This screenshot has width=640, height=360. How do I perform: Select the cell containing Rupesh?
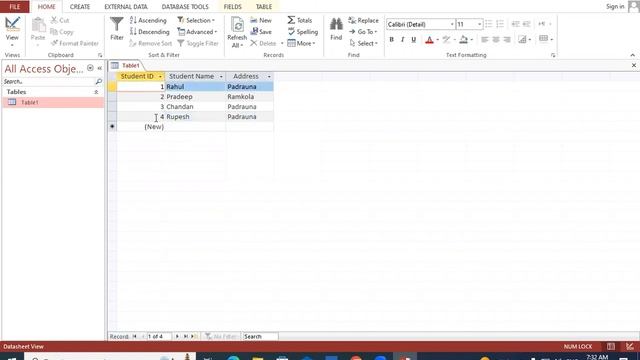point(196,116)
